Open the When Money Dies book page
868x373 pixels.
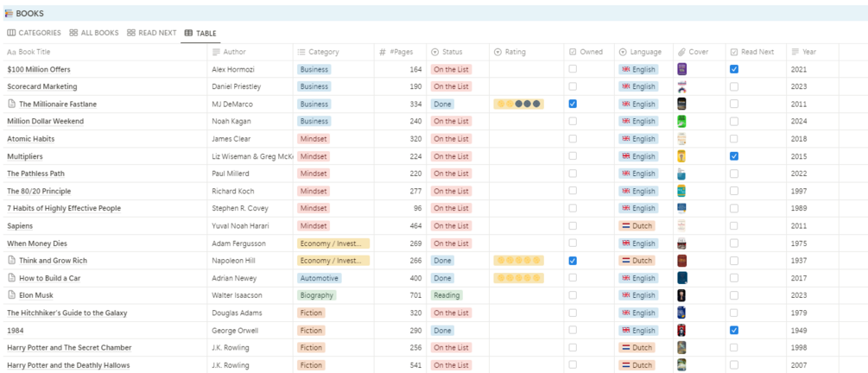click(x=37, y=243)
